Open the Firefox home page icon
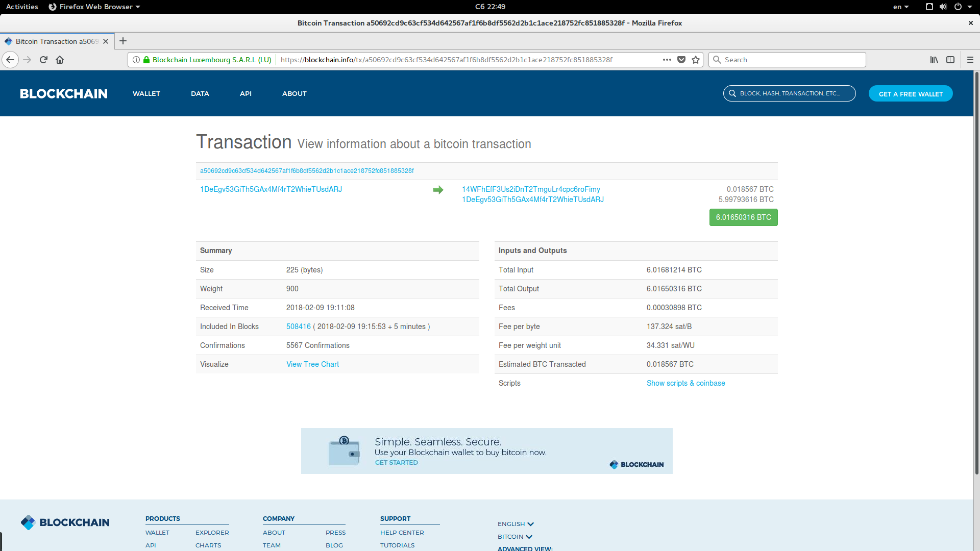The width and height of the screenshot is (980, 551). pyautogui.click(x=60, y=60)
